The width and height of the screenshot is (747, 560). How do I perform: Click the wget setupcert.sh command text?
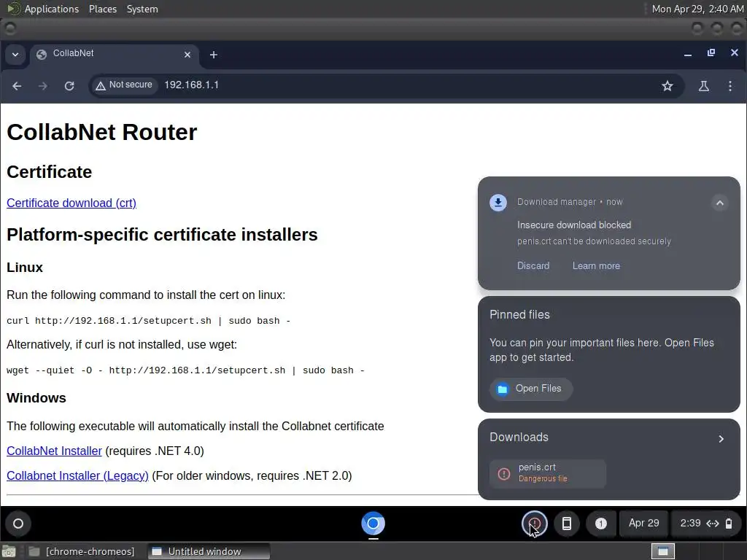pos(185,370)
